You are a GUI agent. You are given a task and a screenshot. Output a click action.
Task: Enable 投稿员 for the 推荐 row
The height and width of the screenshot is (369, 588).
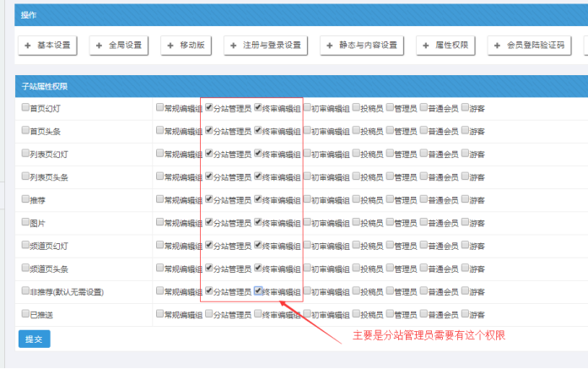pyautogui.click(x=356, y=199)
